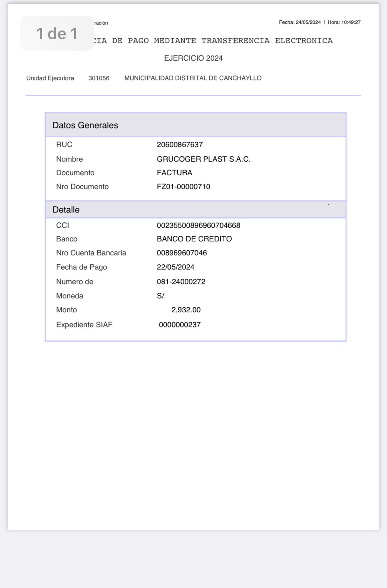Click MUNICIPALIDAD DISTRITAL DE CANCHAYLLO text
387x588 pixels.
click(193, 78)
